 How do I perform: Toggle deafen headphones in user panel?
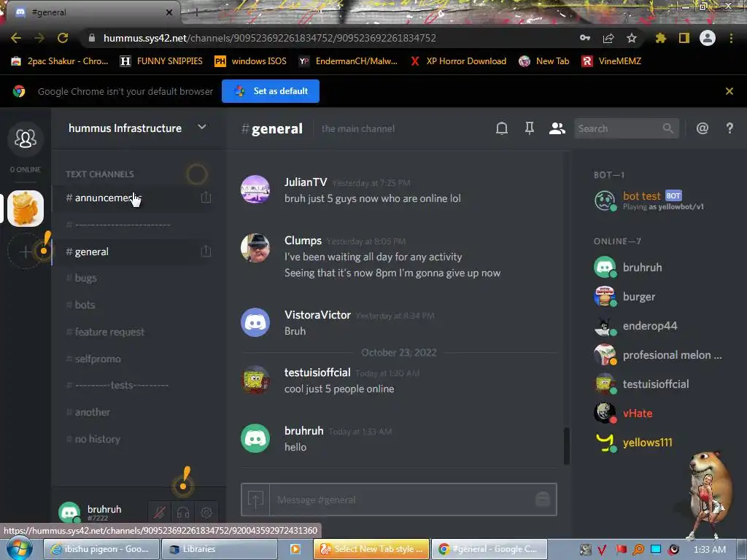point(183,513)
